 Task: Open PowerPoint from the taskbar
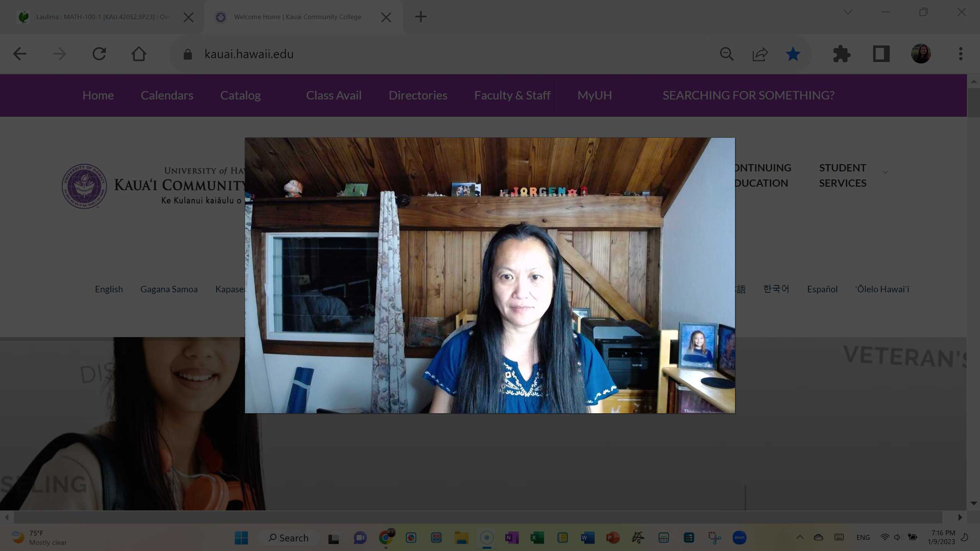pyautogui.click(x=612, y=538)
